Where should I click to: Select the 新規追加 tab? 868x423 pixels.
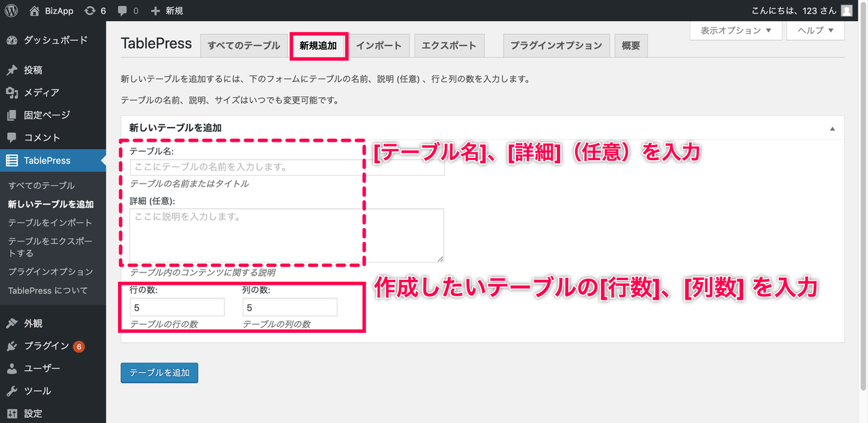tap(318, 45)
